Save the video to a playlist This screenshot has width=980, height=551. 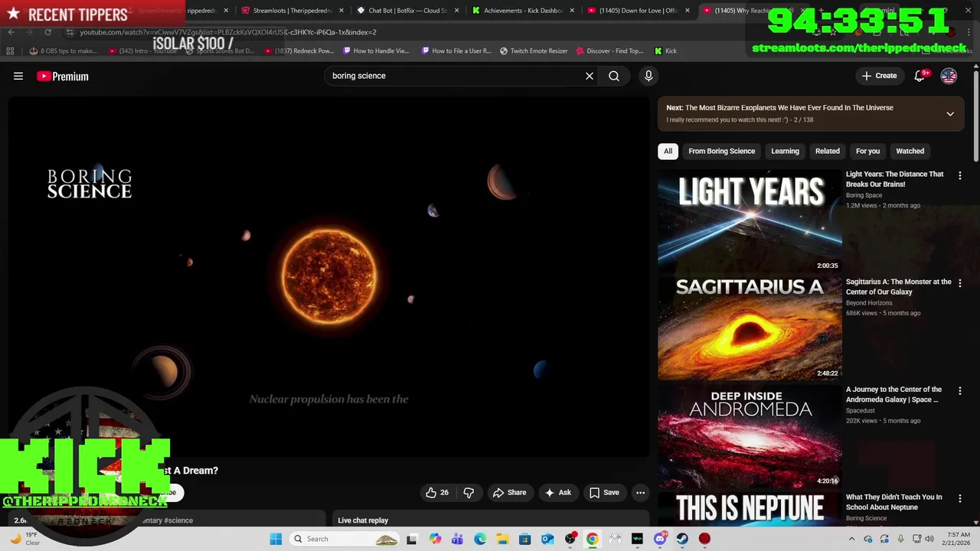[604, 493]
